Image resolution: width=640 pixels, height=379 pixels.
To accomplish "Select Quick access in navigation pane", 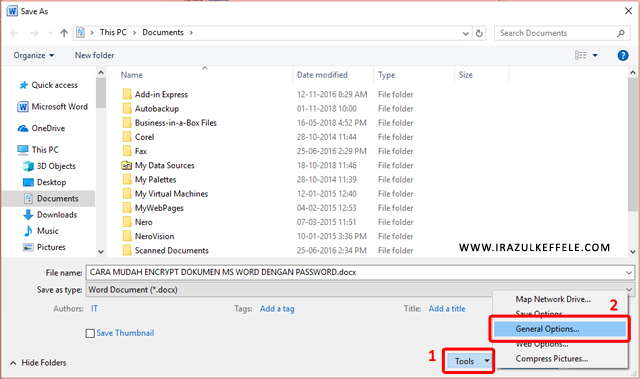I will point(49,85).
